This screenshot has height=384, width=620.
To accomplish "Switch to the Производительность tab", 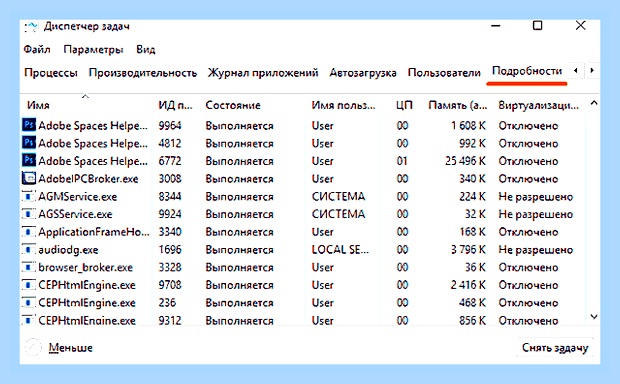I will click(x=143, y=73).
